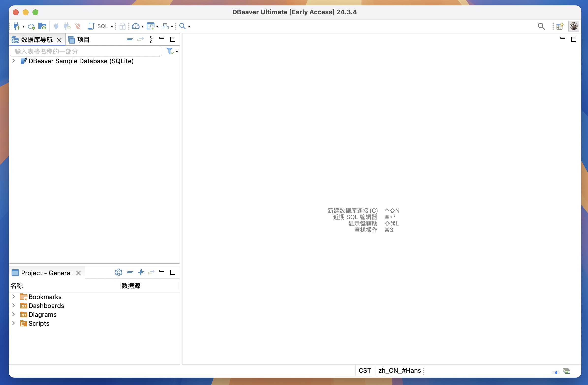
Task: Expand the Scripts folder
Action: tap(14, 323)
